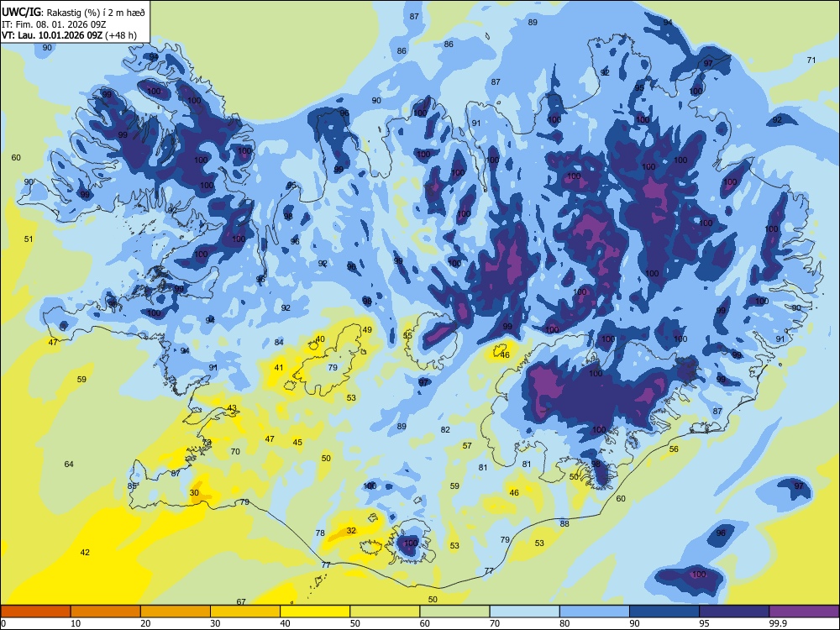840x630 pixels.
Task: Click the humidity value 73 on the map
Action: click(x=207, y=442)
